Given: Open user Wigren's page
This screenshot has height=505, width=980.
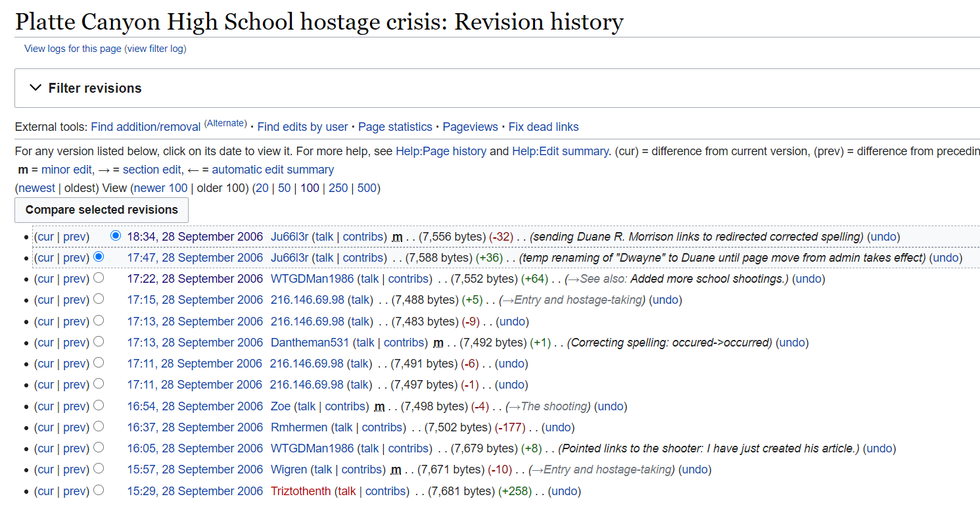Looking at the screenshot, I should (x=289, y=469).
